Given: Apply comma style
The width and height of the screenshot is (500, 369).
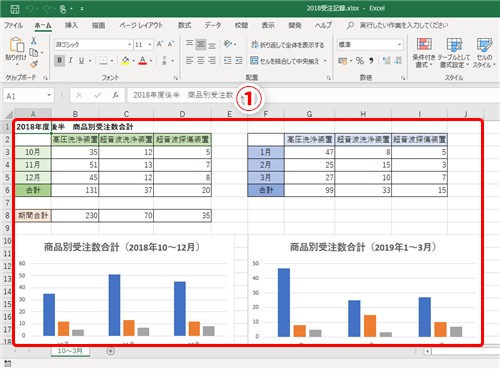Looking at the screenshot, I should click(371, 61).
